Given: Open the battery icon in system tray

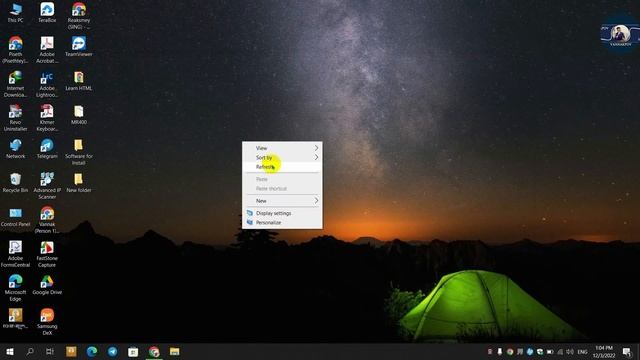Looking at the screenshot, I should (550, 351).
